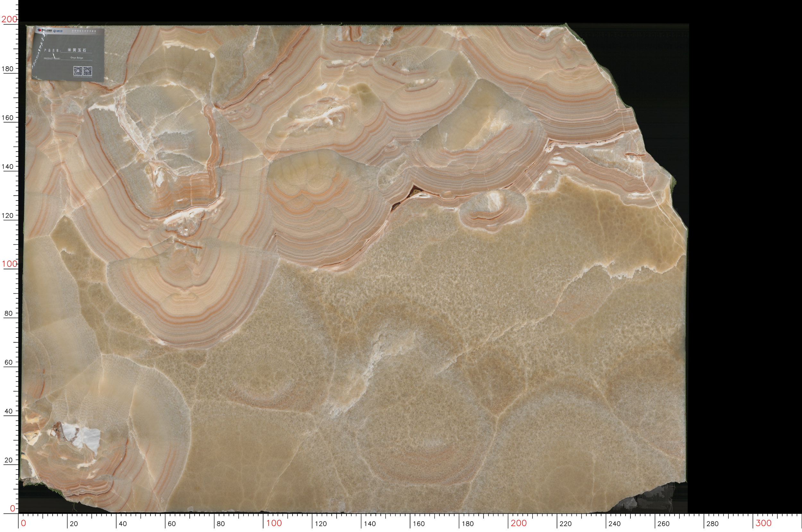Click the red 200 on vertical ruler
This screenshot has width=802, height=532.
[x=9, y=19]
